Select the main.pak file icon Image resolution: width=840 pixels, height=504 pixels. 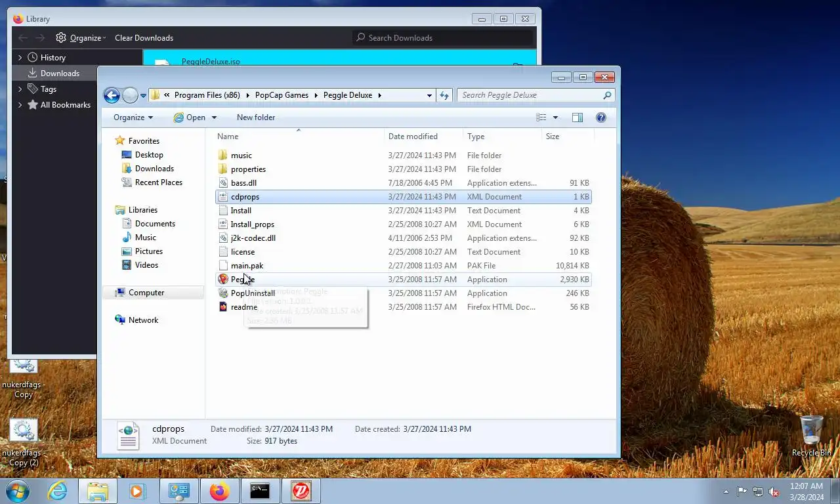[223, 266]
